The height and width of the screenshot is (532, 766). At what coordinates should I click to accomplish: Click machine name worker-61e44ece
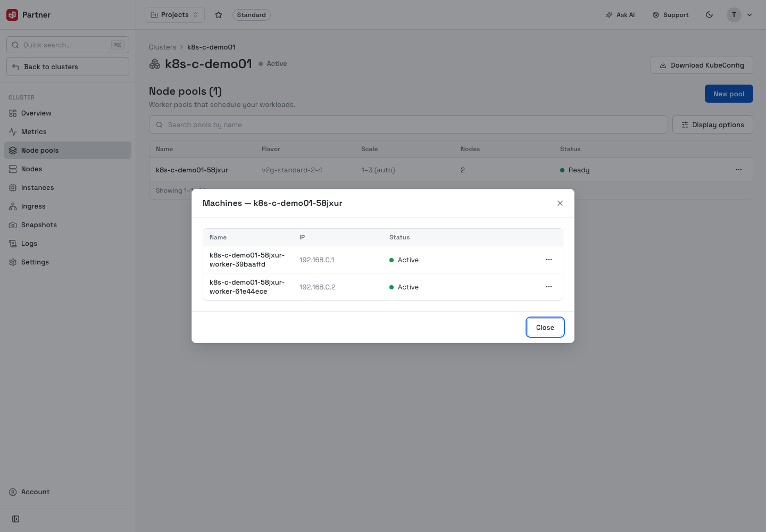coord(247,287)
